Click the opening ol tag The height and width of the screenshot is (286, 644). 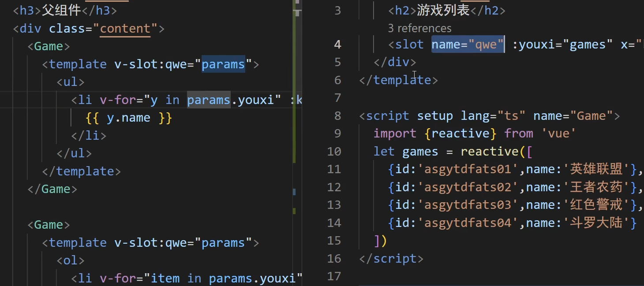[x=71, y=260]
